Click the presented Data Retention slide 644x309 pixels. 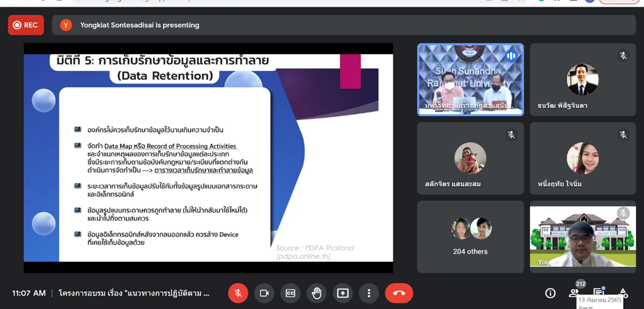coord(208,158)
